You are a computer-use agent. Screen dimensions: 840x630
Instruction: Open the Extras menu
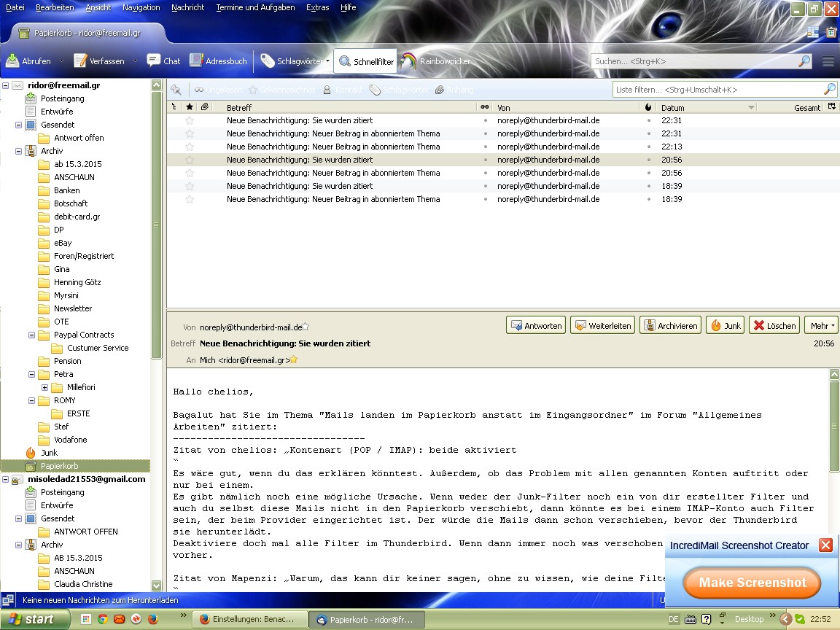317,7
